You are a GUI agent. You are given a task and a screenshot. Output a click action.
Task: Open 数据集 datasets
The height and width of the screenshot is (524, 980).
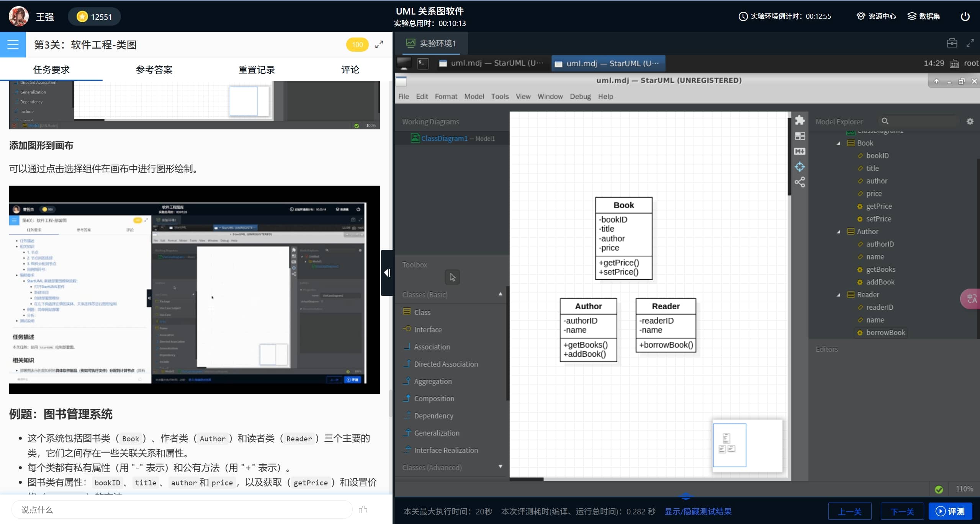tap(924, 16)
